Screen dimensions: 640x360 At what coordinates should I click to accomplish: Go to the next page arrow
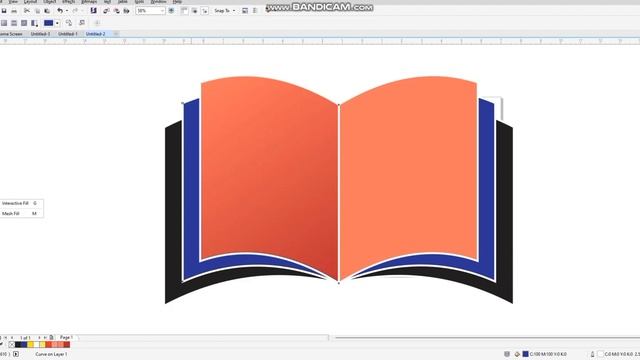pos(40,338)
